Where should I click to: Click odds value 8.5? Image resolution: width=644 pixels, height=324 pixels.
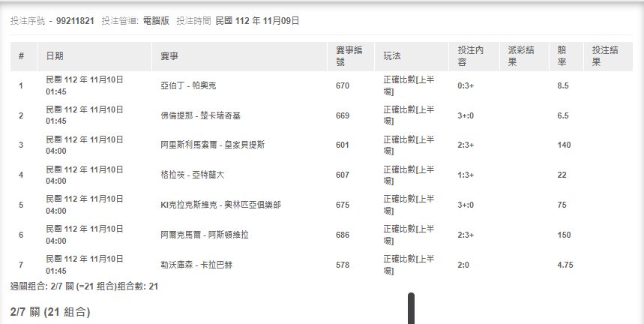[563, 85]
